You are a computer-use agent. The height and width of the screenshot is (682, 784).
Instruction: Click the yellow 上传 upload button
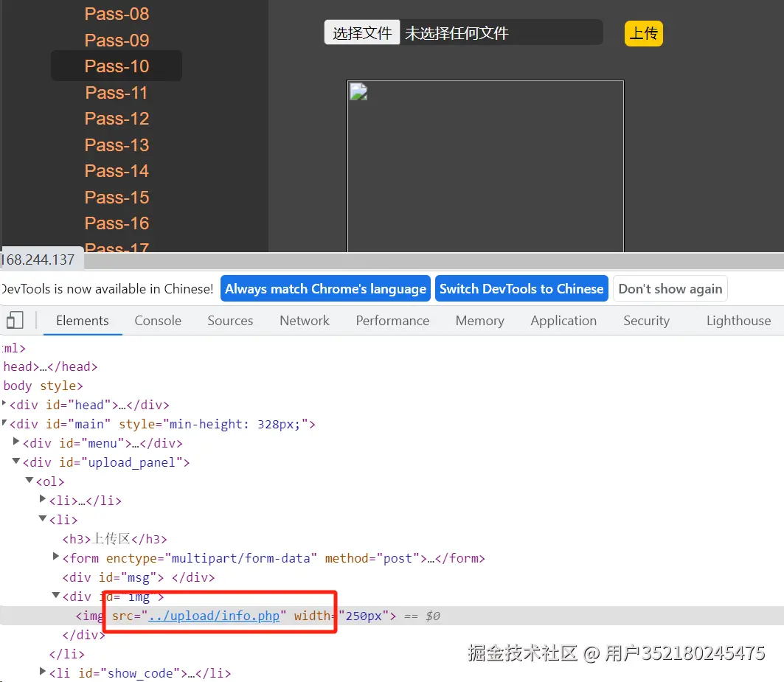pyautogui.click(x=644, y=33)
